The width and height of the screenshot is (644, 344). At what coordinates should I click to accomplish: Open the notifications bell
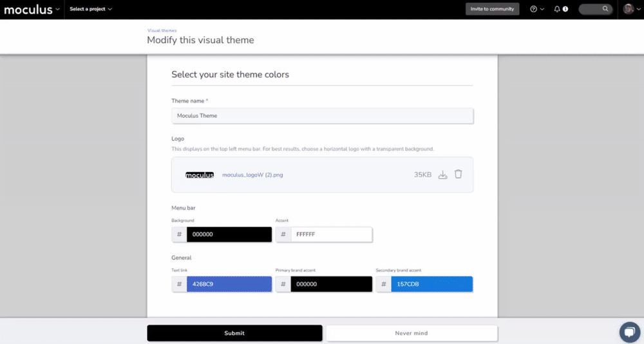557,9
